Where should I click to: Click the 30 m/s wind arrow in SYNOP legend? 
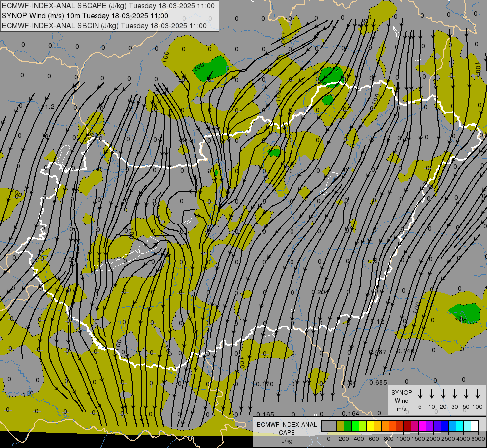click(x=454, y=393)
